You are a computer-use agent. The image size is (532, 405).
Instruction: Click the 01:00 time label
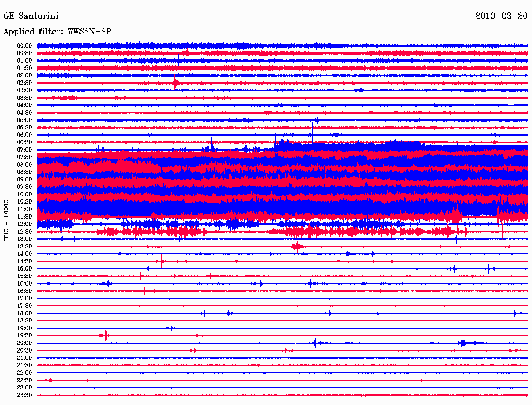[24, 61]
